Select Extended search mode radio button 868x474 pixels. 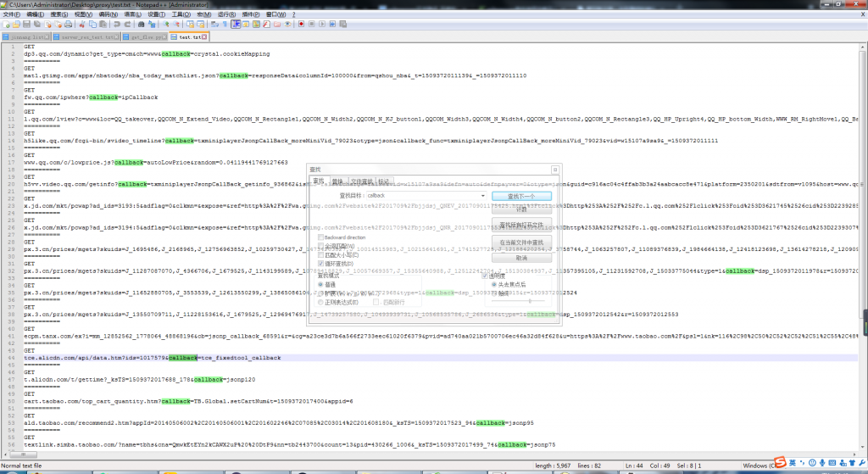click(320, 293)
